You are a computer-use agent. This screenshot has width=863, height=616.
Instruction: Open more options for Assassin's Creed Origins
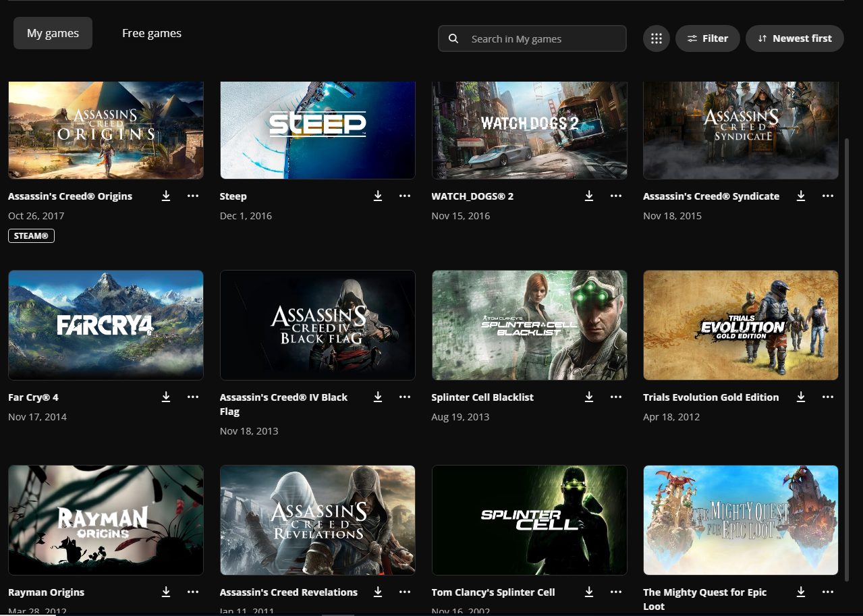(193, 196)
